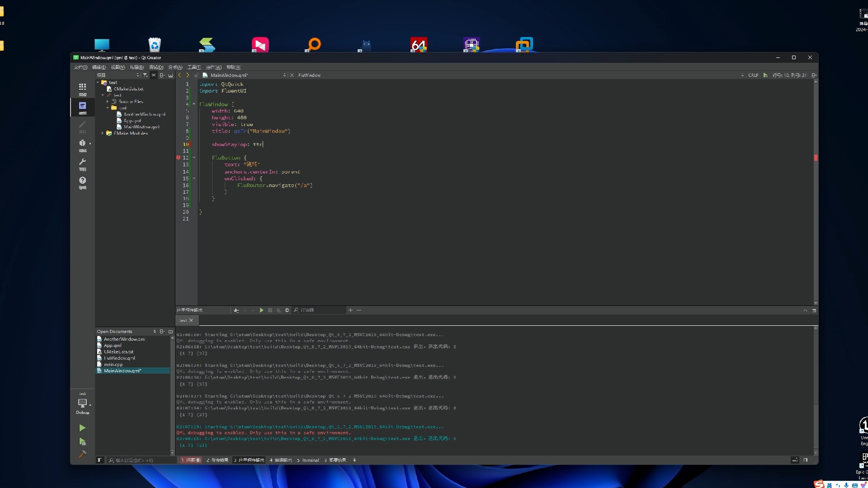Viewport: 868px width, 488px height.
Task: Click the green Run button in the left sidebar
Action: tap(82, 428)
